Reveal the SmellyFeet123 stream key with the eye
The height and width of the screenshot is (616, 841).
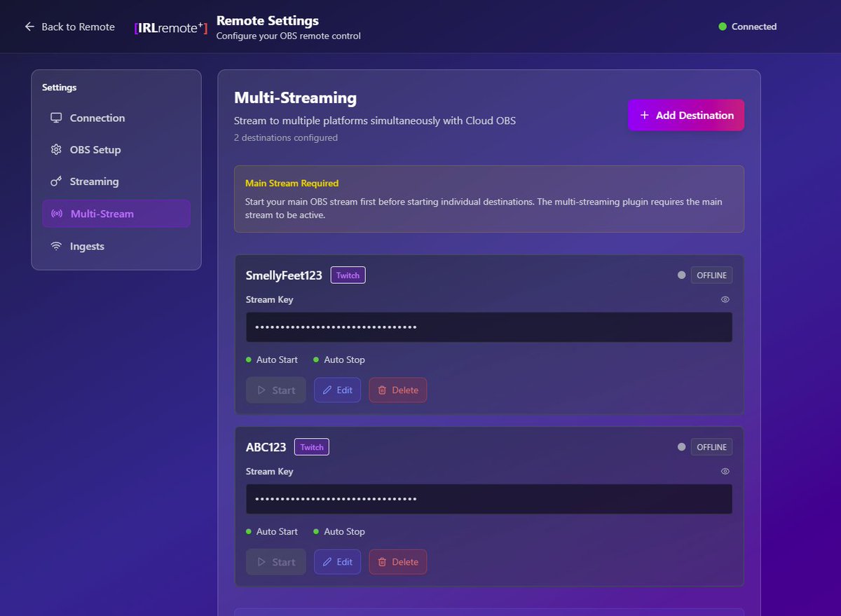point(725,299)
